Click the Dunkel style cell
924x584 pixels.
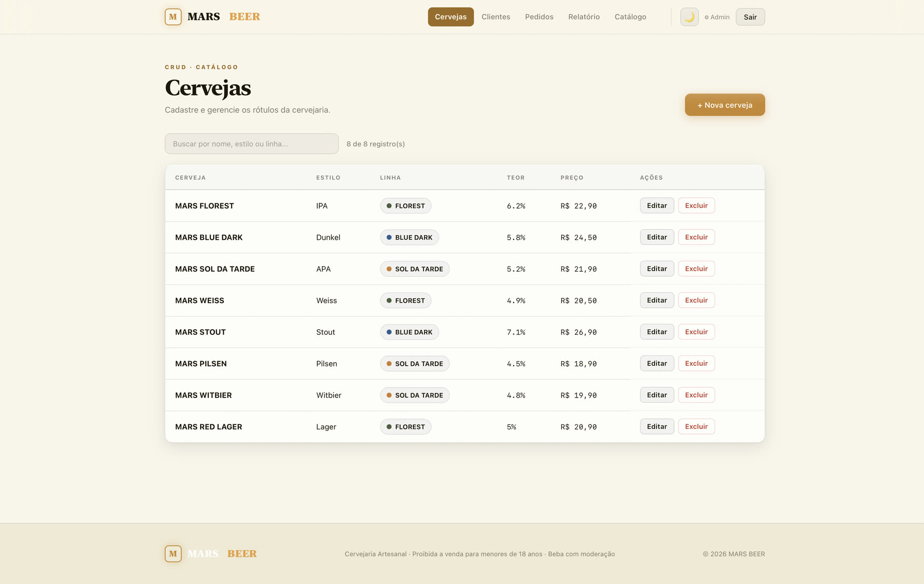point(328,237)
